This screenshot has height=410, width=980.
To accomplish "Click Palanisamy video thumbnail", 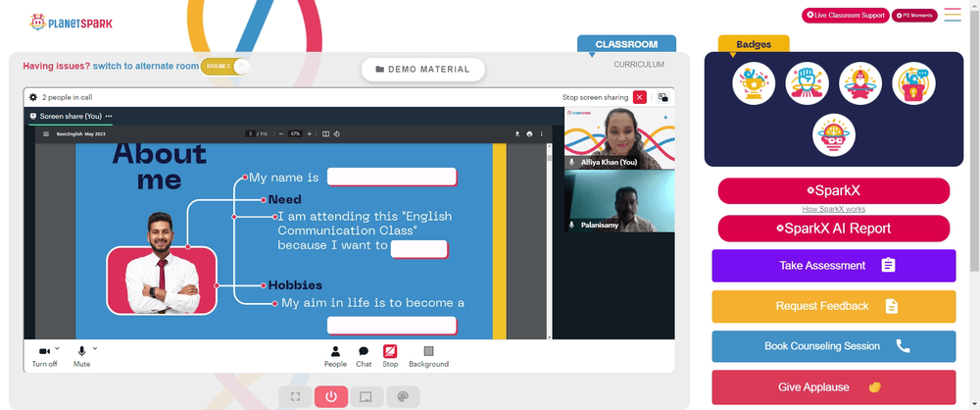I will (x=619, y=201).
